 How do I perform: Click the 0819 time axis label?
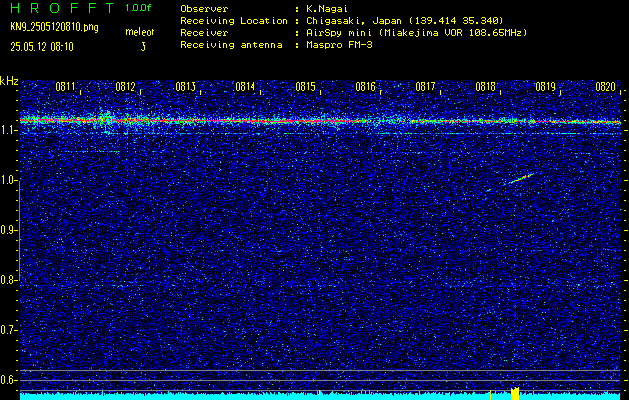(x=545, y=87)
